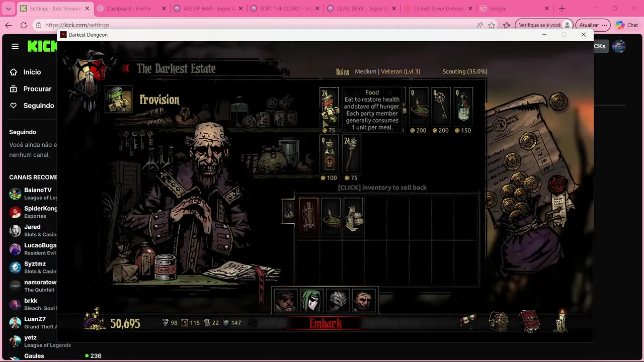Click the gold amount 50,695
644x362 pixels.
pyautogui.click(x=125, y=323)
